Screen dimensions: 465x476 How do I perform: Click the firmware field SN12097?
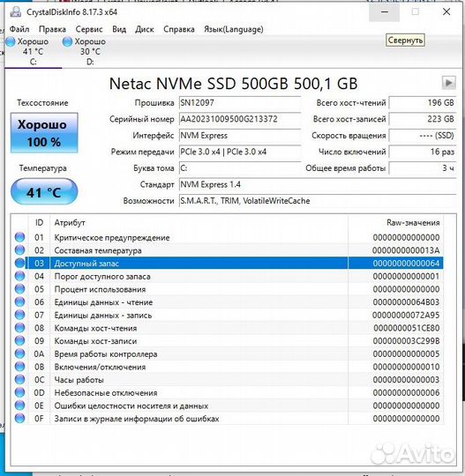coord(240,103)
